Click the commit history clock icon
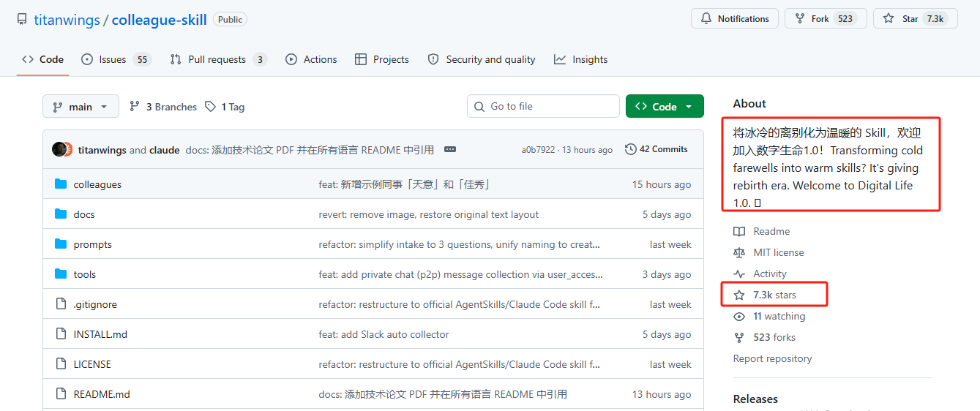The width and height of the screenshot is (980, 411). tap(630, 149)
